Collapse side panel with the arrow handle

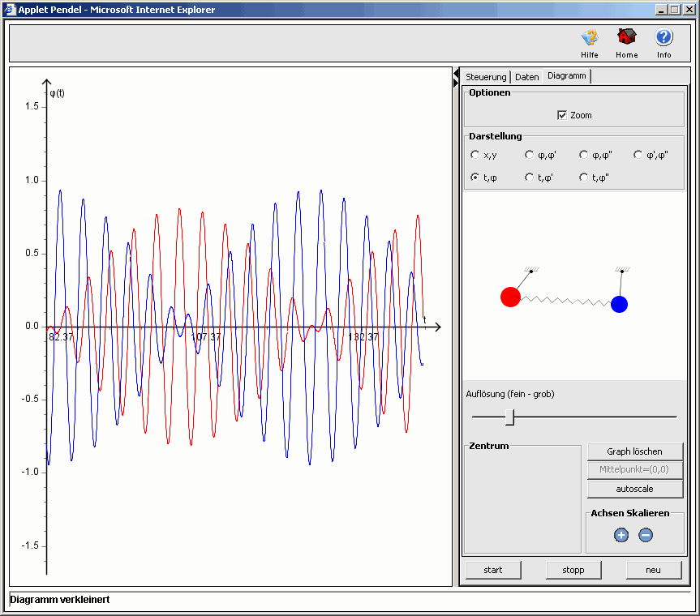pos(456,81)
